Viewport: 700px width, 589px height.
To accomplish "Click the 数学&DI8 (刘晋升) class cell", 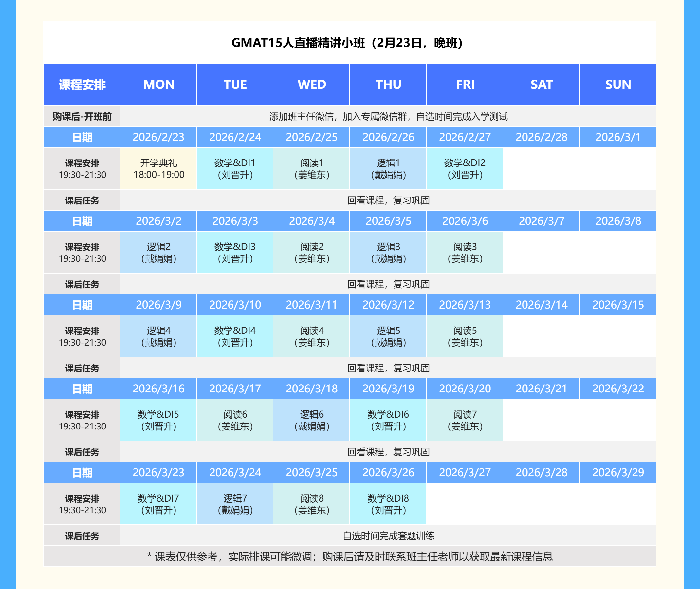I will [x=388, y=504].
